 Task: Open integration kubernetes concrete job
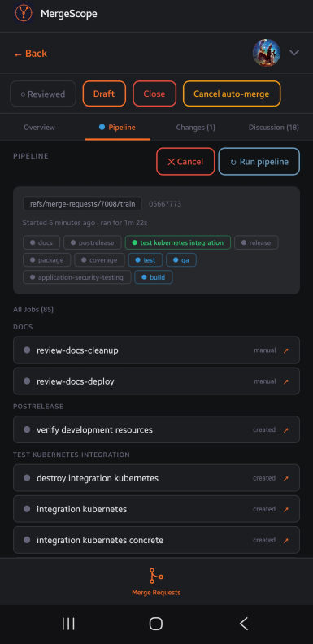(x=156, y=540)
